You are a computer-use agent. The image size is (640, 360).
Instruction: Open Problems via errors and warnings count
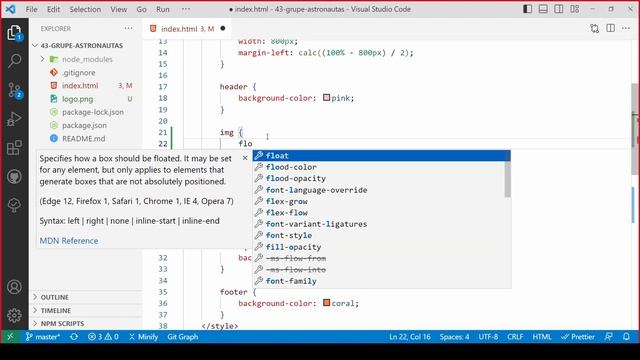103,337
